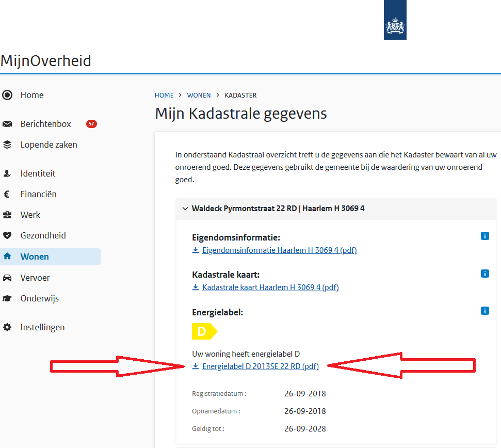Click the Opnamedatum value 26-09-2018

pos(305,411)
